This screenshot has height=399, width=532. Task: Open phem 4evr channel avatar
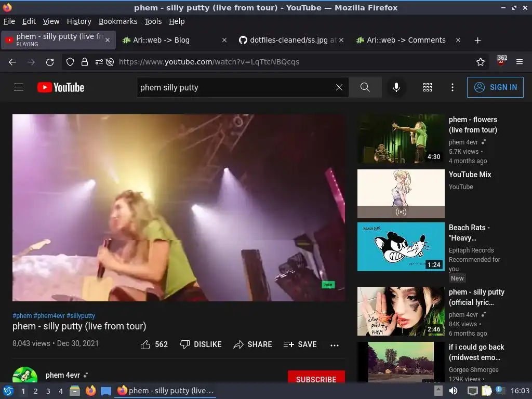pyautogui.click(x=25, y=375)
